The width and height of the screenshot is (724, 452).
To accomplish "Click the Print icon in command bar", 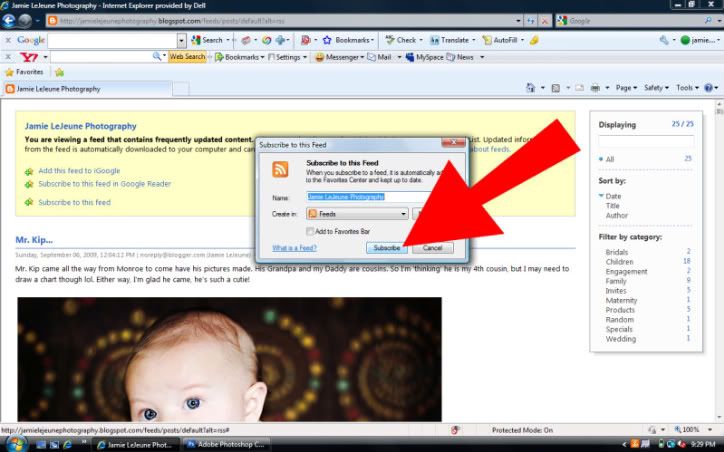I will [x=595, y=88].
